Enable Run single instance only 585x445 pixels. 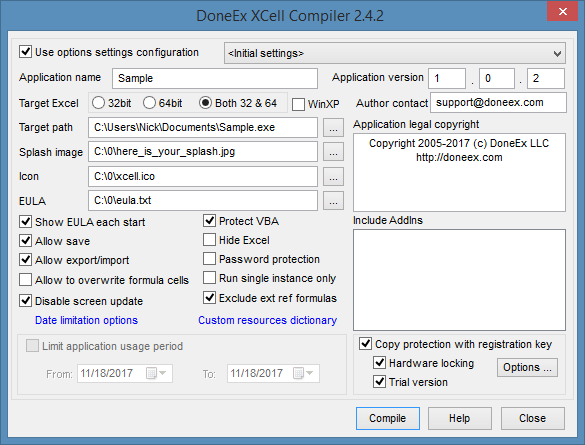click(210, 278)
